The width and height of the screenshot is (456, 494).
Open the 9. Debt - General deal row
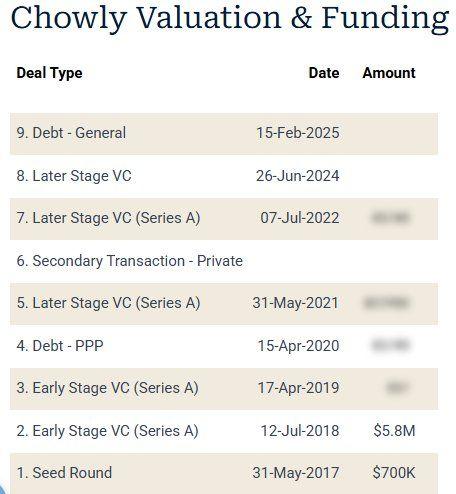[224, 133]
